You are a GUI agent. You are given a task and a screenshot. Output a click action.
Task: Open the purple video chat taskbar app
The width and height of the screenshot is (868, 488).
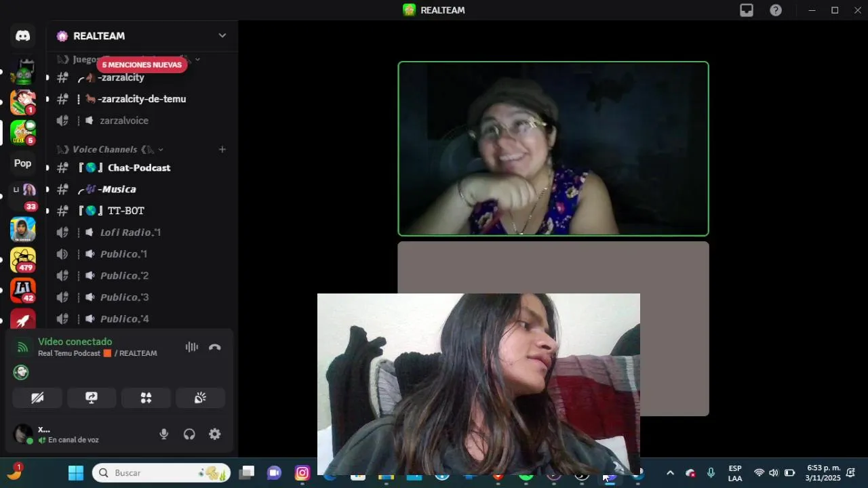274,472
